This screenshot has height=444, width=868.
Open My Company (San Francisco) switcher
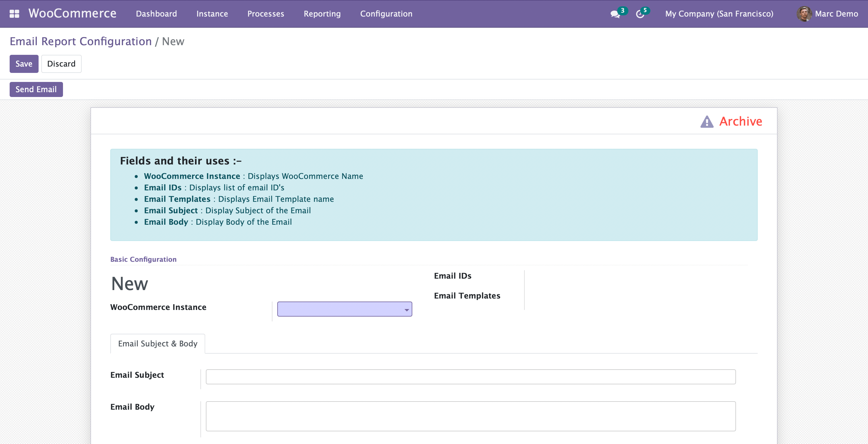click(x=719, y=14)
